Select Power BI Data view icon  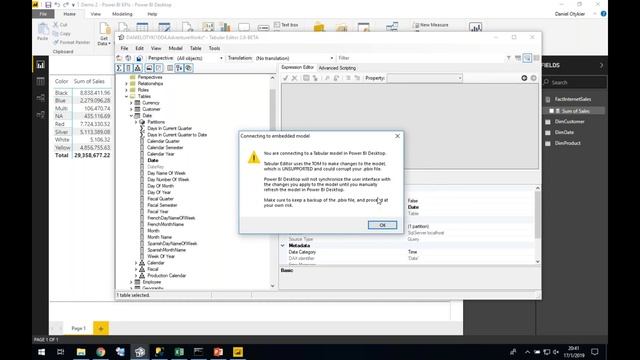click(40, 81)
